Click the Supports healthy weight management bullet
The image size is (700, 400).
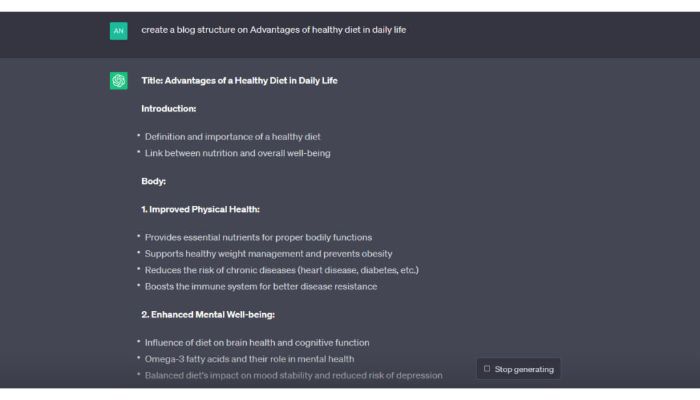click(268, 254)
